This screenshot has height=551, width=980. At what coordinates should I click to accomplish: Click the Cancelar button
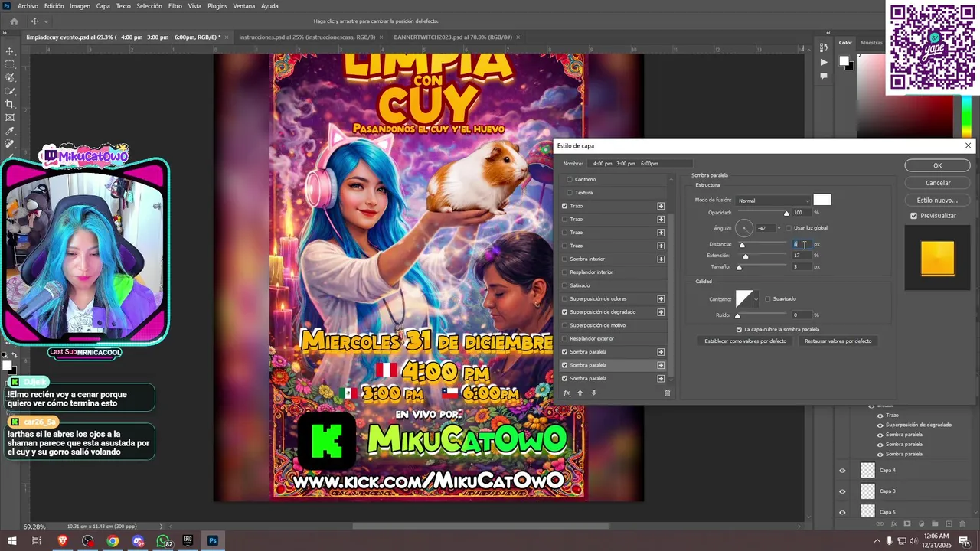click(x=937, y=183)
